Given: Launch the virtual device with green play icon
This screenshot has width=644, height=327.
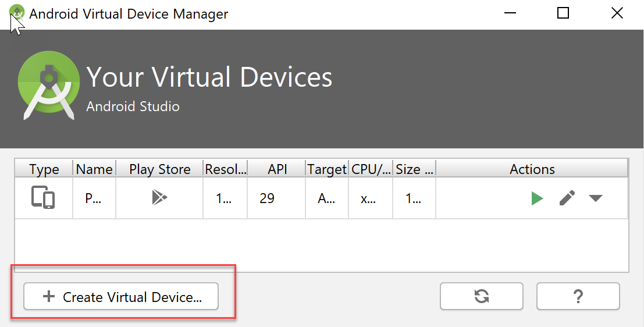Looking at the screenshot, I should click(537, 198).
